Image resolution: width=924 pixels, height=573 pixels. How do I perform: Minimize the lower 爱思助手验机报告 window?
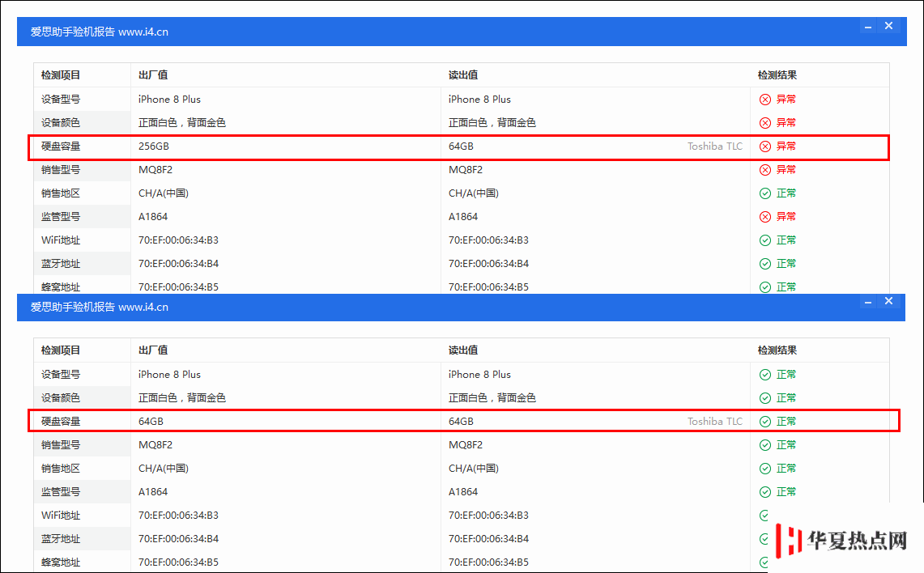[x=868, y=302]
